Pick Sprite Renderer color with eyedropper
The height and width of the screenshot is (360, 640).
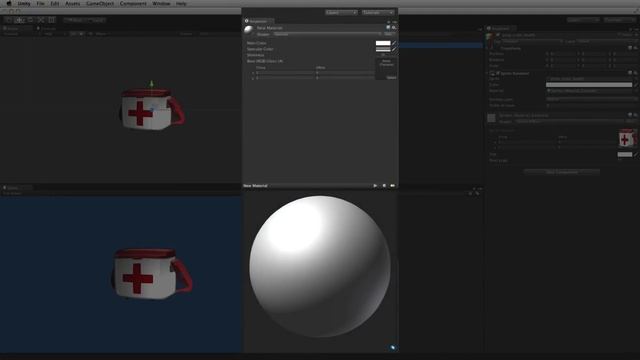[x=636, y=85]
